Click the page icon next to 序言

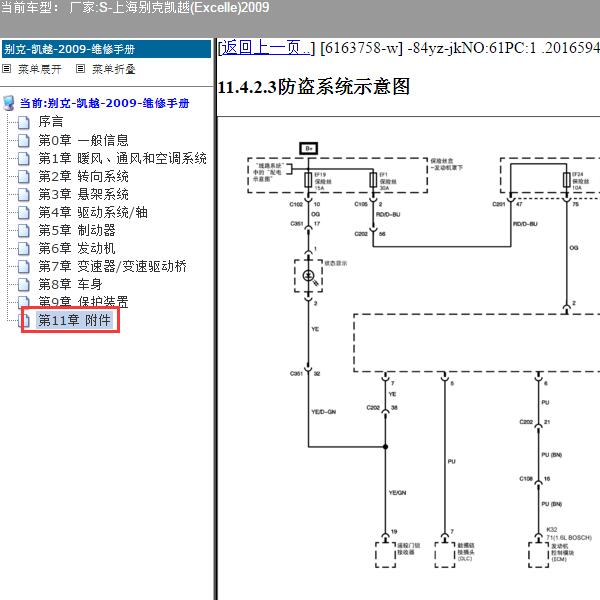(24, 122)
